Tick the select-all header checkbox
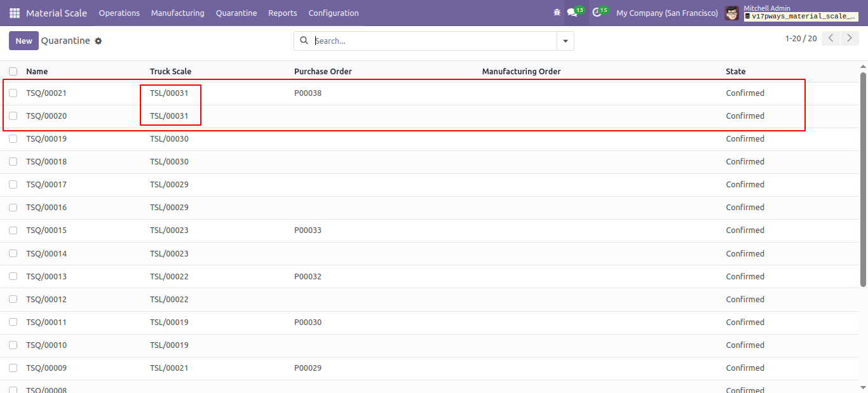 pos(13,71)
